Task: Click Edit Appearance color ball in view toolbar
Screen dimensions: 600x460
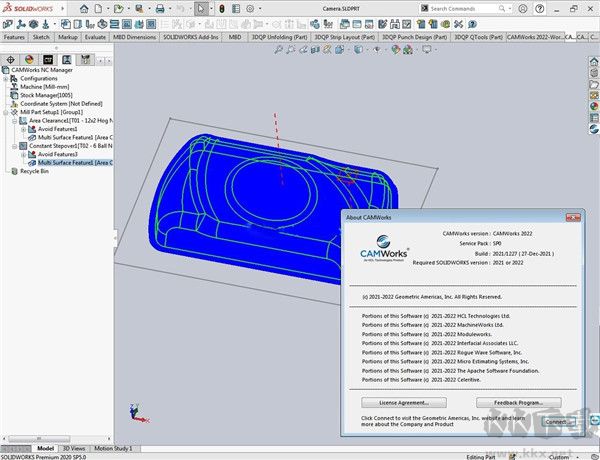Action: tap(396, 49)
